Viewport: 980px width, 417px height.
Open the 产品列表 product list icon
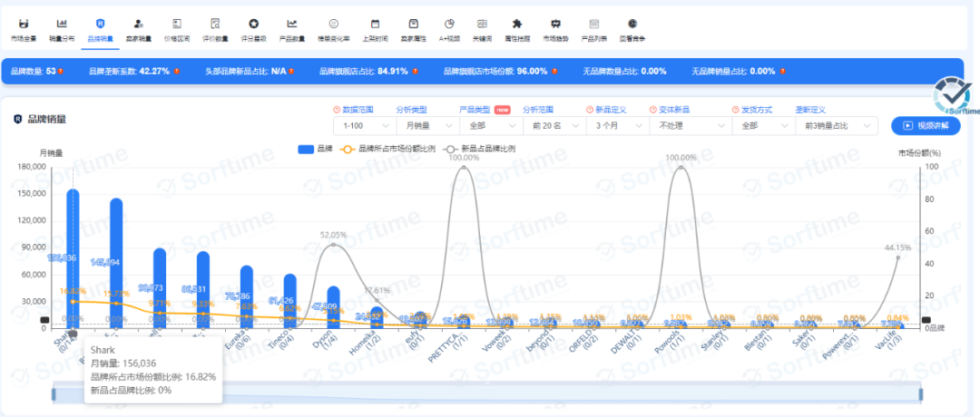pyautogui.click(x=593, y=24)
